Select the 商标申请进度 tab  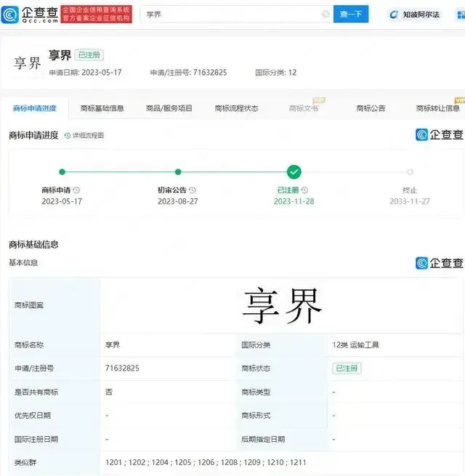35,108
